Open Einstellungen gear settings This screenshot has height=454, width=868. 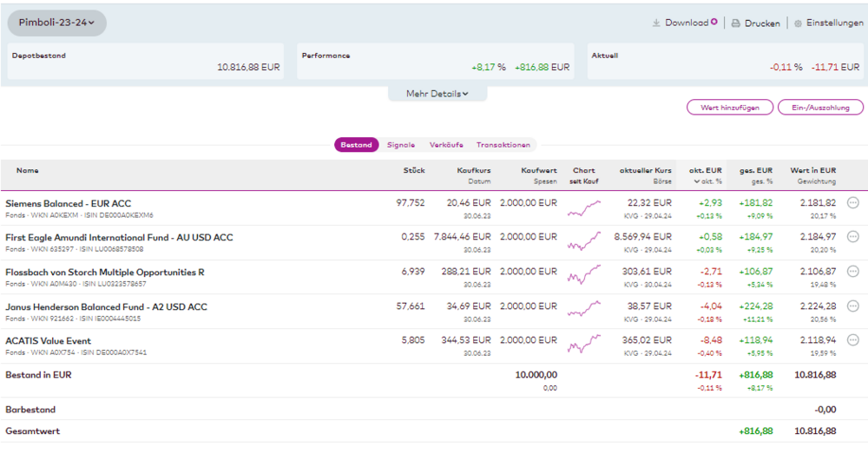click(797, 23)
